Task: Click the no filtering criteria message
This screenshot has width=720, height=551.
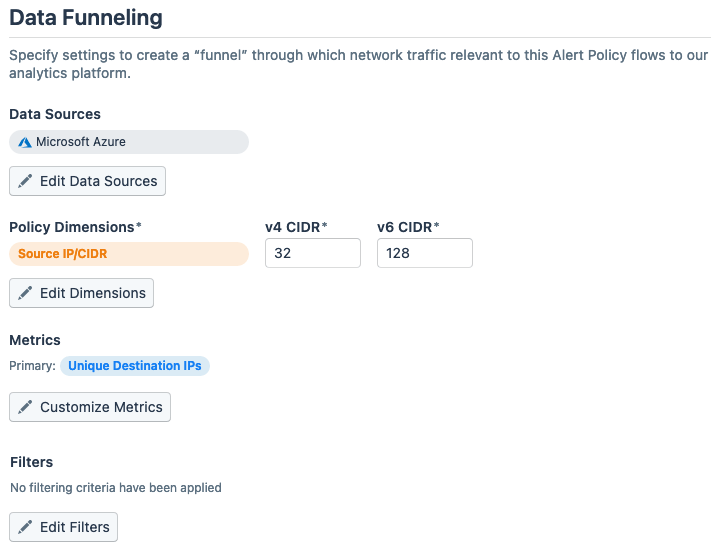Action: coord(115,488)
